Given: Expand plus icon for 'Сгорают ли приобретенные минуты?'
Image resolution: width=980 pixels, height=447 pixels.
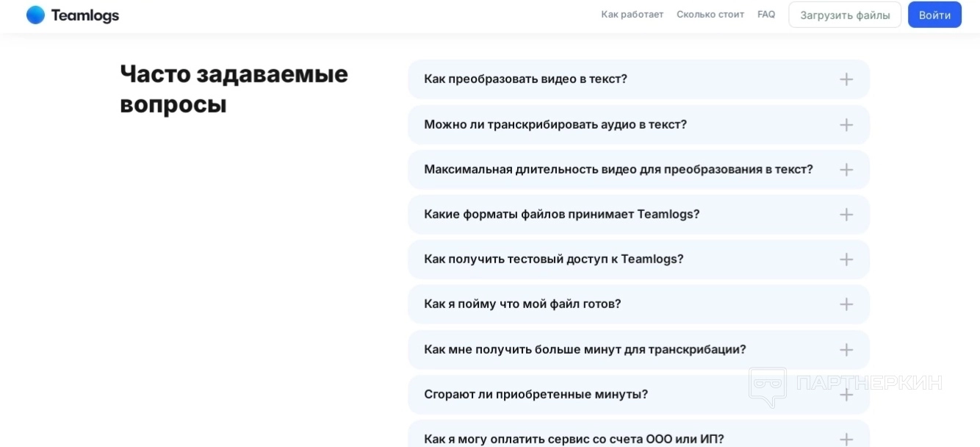Looking at the screenshot, I should point(846,395).
